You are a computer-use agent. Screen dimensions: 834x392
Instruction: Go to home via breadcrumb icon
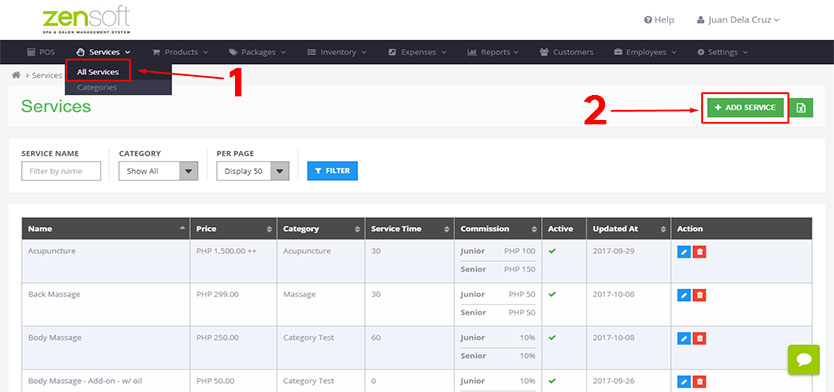pyautogui.click(x=16, y=76)
